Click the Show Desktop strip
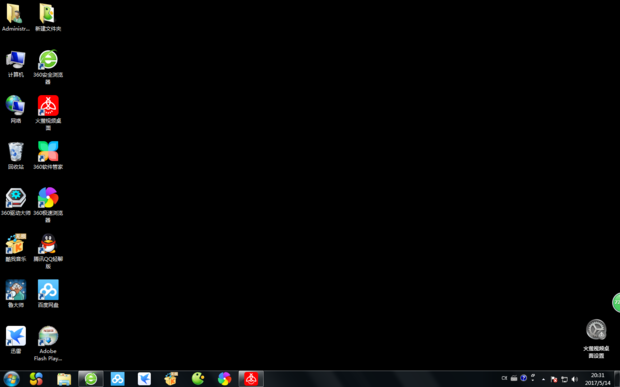Viewport: 620px width, 387px height. (x=617, y=379)
